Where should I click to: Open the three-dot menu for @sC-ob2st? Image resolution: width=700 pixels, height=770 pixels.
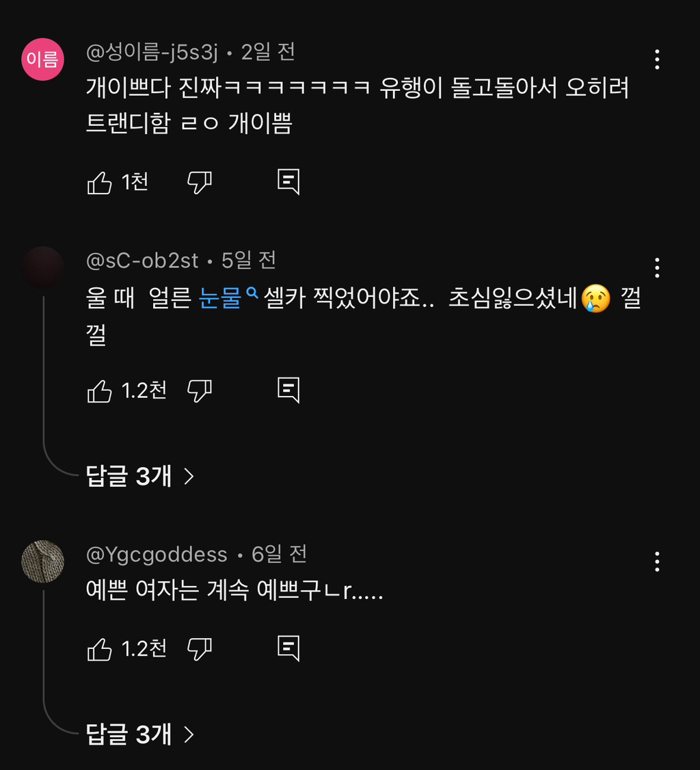coord(656,267)
